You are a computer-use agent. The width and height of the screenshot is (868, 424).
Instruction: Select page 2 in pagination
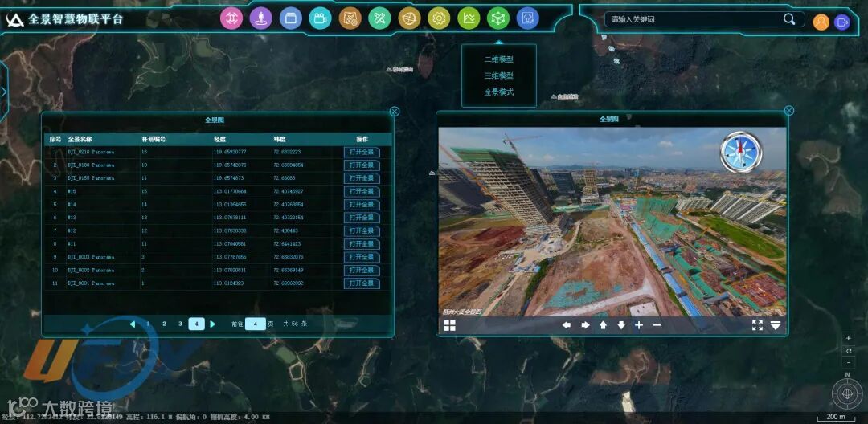point(164,324)
